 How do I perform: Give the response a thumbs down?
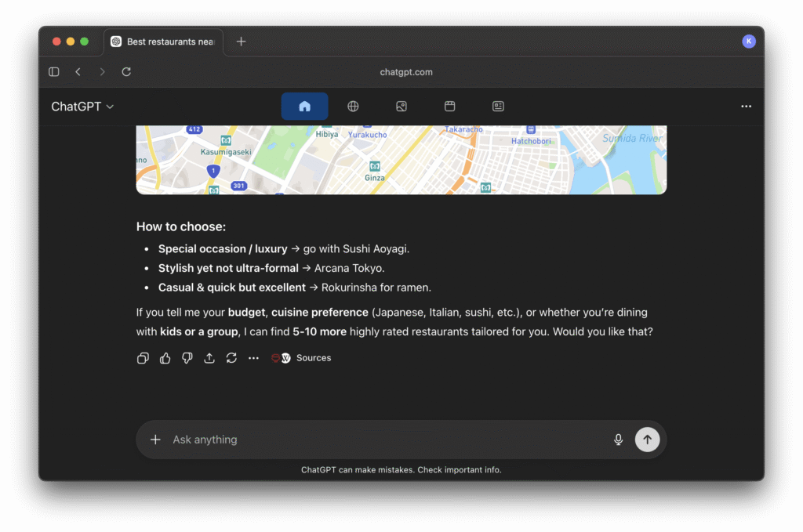tap(187, 358)
